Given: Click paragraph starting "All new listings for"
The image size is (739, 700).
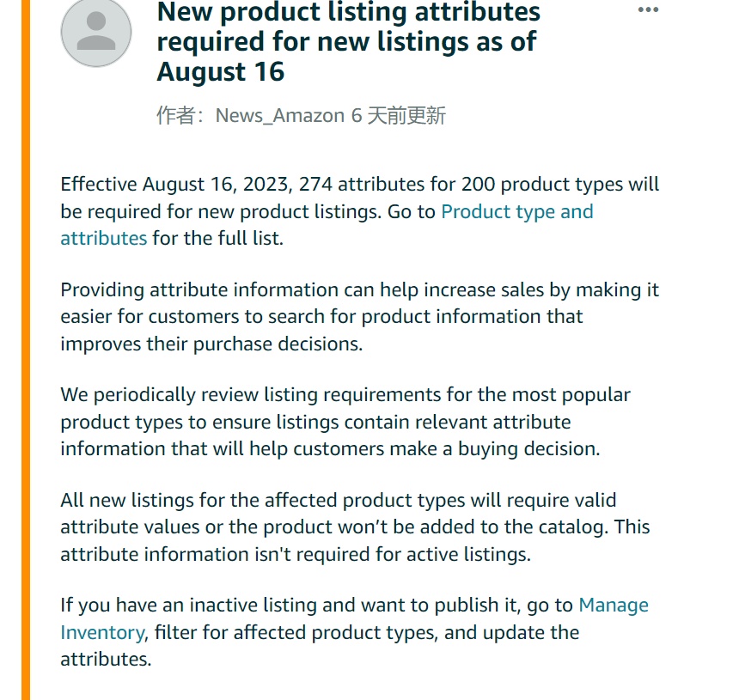Looking at the screenshot, I should pyautogui.click(x=356, y=527).
